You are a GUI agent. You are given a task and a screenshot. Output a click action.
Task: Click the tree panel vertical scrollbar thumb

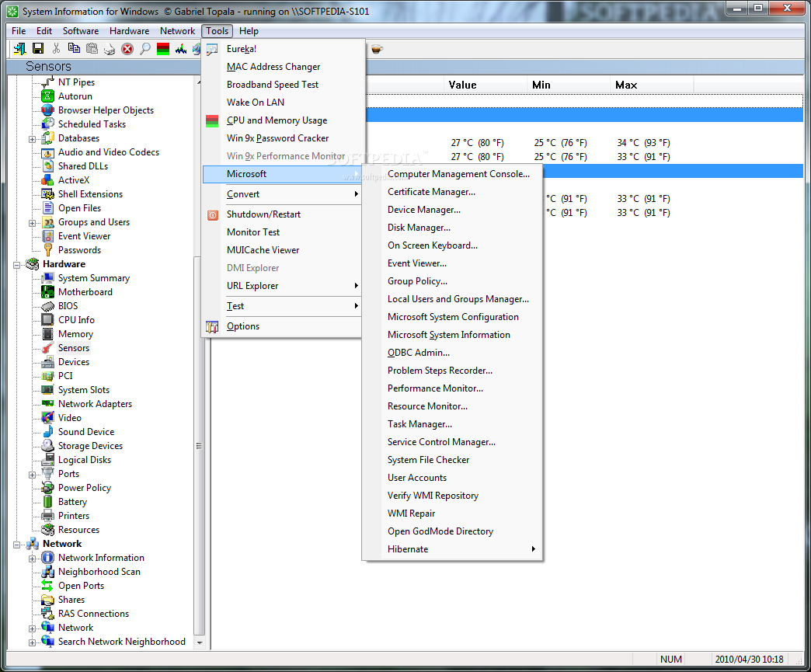point(199,445)
